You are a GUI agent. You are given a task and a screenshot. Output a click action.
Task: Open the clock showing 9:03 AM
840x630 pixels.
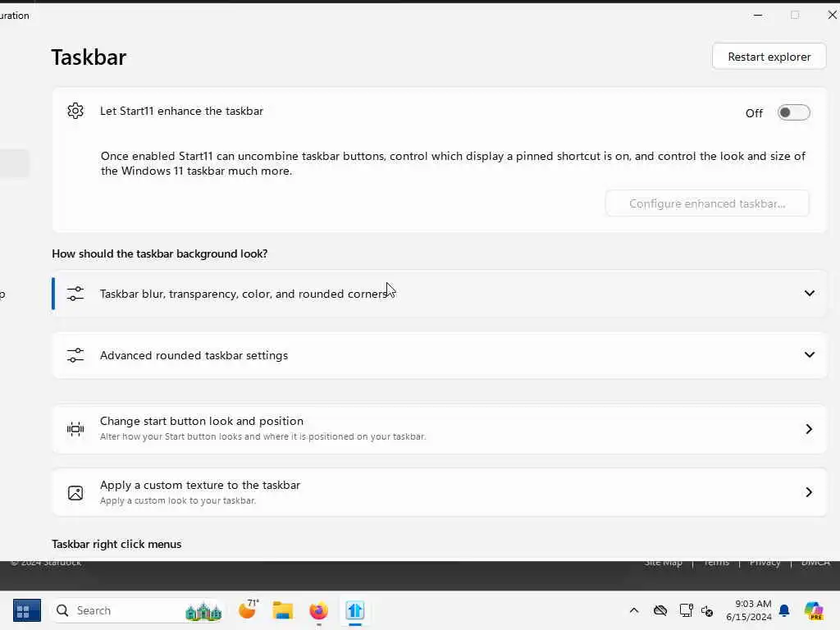(x=749, y=610)
